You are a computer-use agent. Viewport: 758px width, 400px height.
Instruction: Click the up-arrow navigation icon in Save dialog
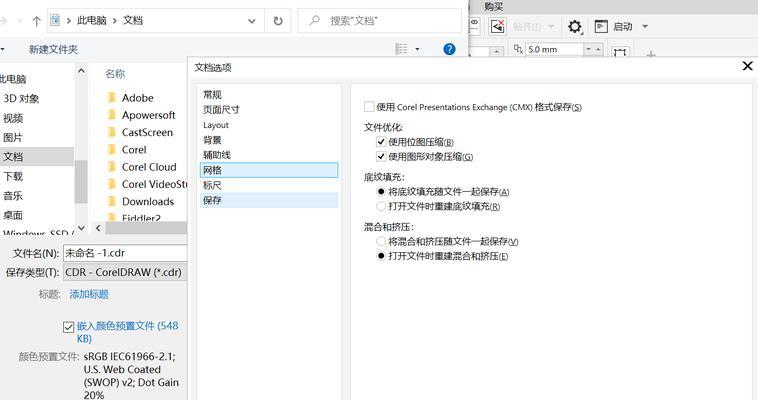pos(37,21)
